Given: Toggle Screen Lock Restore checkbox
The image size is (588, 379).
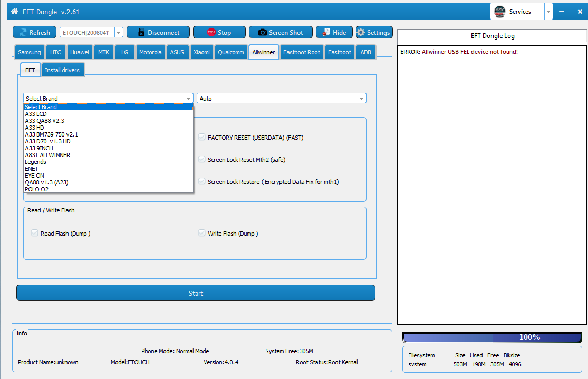Looking at the screenshot, I should (202, 181).
